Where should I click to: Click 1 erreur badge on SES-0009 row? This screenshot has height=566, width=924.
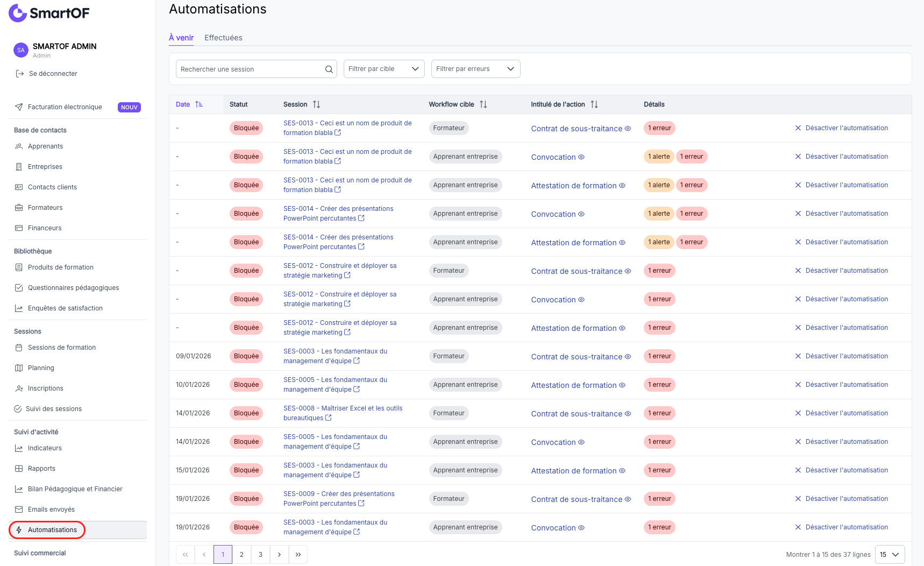click(x=659, y=499)
